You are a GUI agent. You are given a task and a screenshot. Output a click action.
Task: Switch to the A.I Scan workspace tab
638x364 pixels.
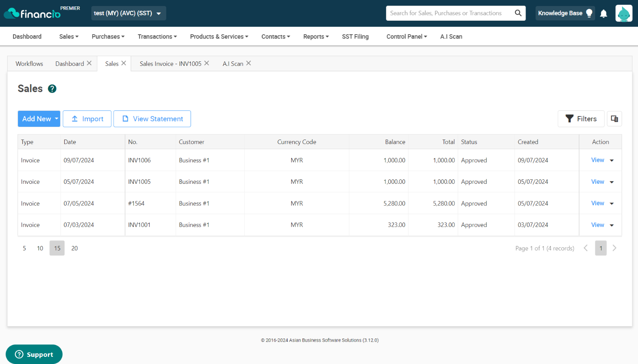click(x=232, y=63)
